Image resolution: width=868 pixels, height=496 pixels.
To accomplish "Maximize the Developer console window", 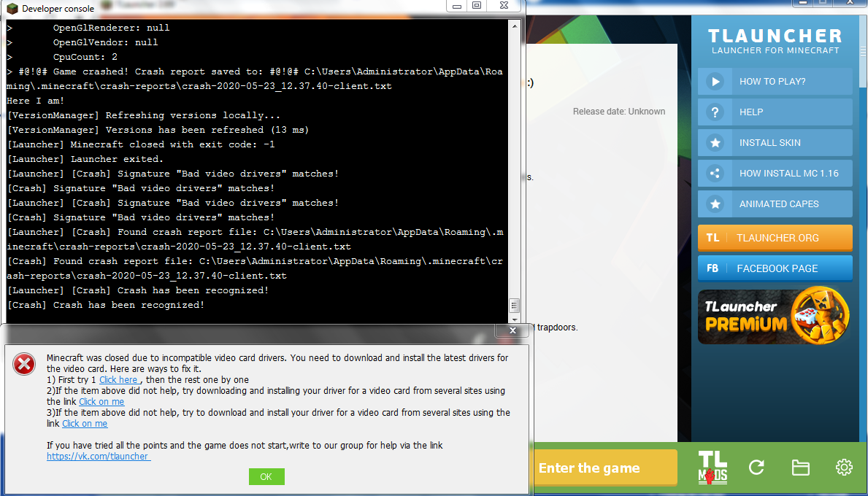I will [477, 6].
